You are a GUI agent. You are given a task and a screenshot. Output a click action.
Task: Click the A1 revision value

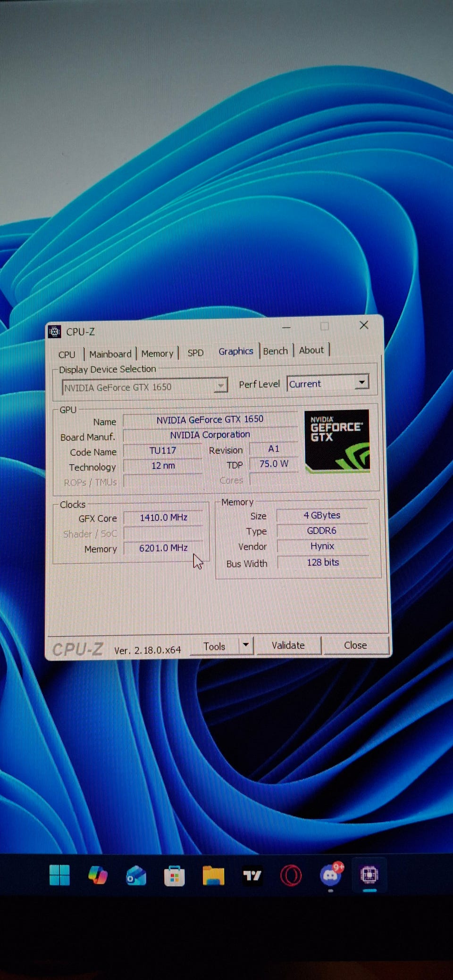pos(274,449)
